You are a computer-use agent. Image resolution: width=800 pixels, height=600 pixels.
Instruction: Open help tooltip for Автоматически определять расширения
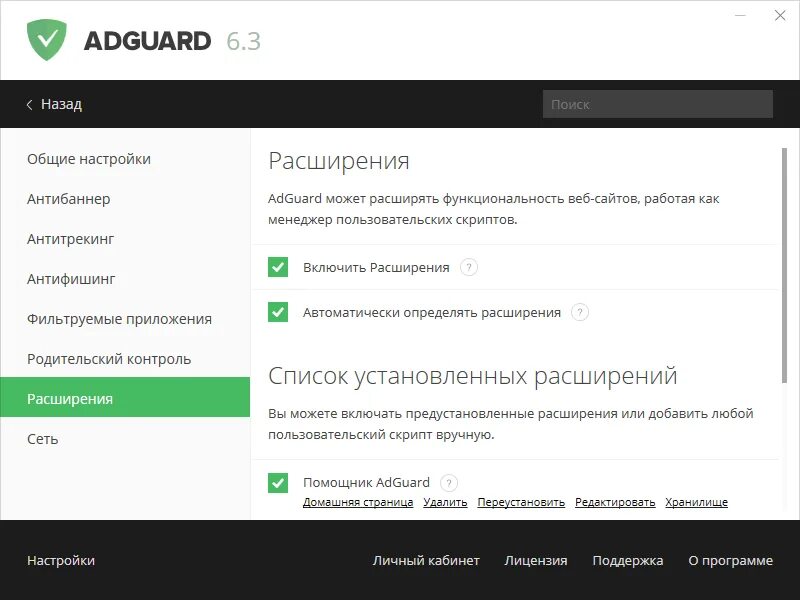[x=580, y=312]
